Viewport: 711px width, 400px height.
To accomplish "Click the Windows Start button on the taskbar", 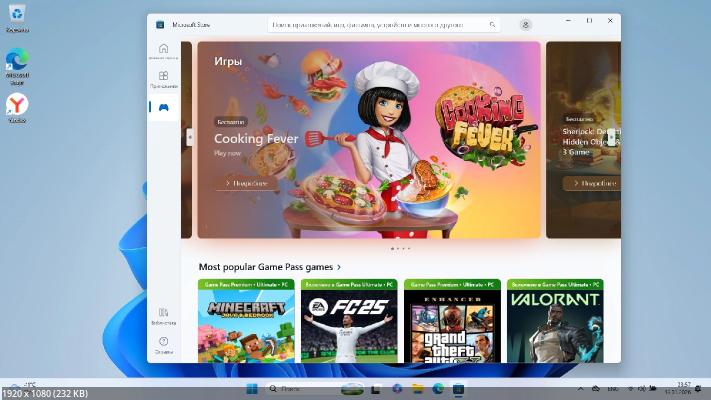I will coord(251,388).
